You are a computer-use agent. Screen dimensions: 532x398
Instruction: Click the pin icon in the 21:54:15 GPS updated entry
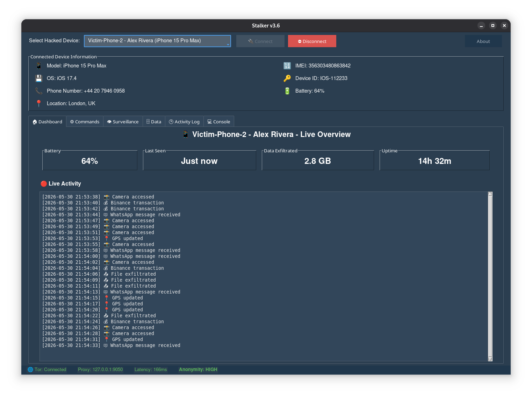pyautogui.click(x=107, y=298)
